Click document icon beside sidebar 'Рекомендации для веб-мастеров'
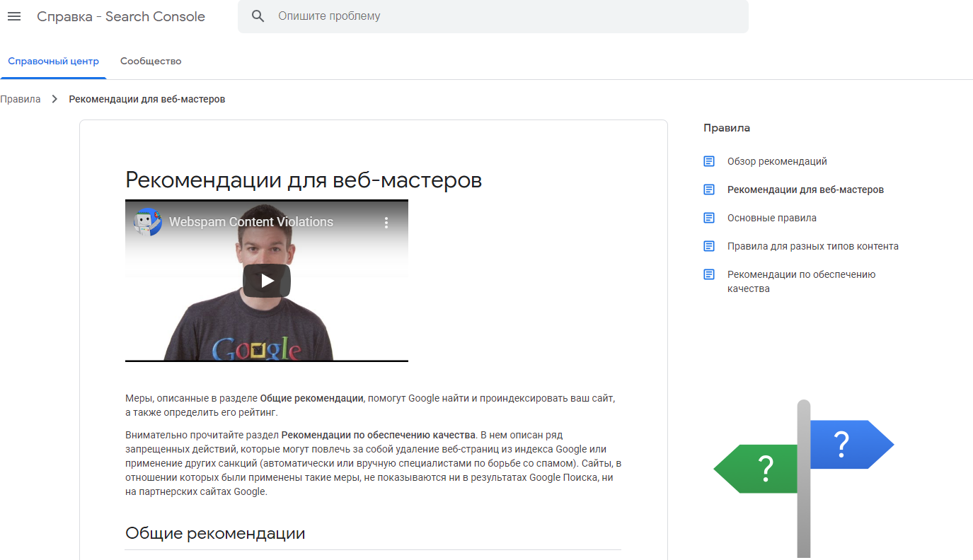The image size is (973, 560). (x=709, y=189)
